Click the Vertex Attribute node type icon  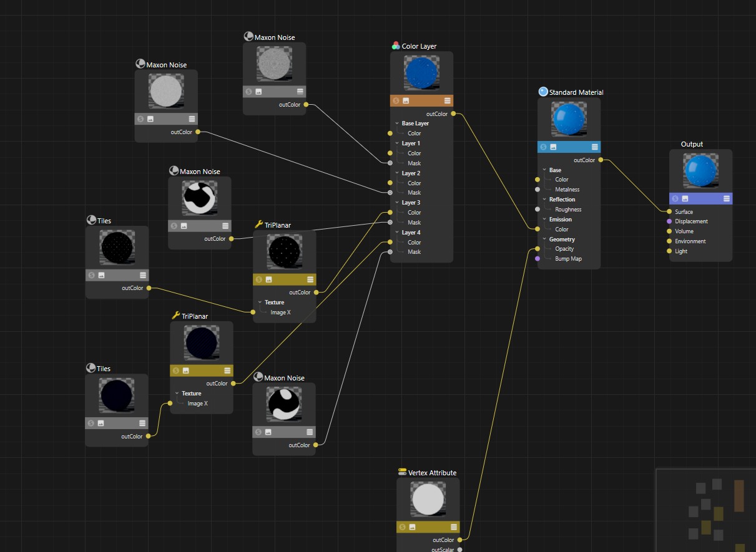pos(402,472)
